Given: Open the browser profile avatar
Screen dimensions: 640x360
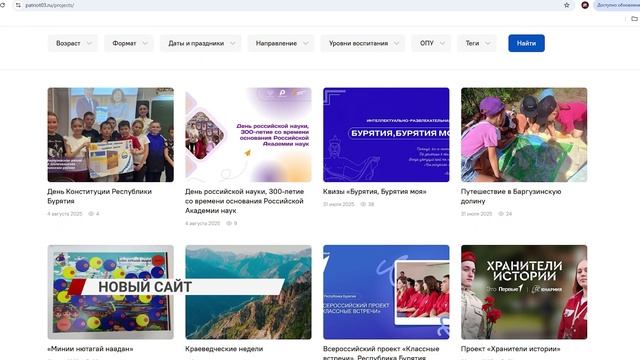Looking at the screenshot, I should tap(585, 5).
